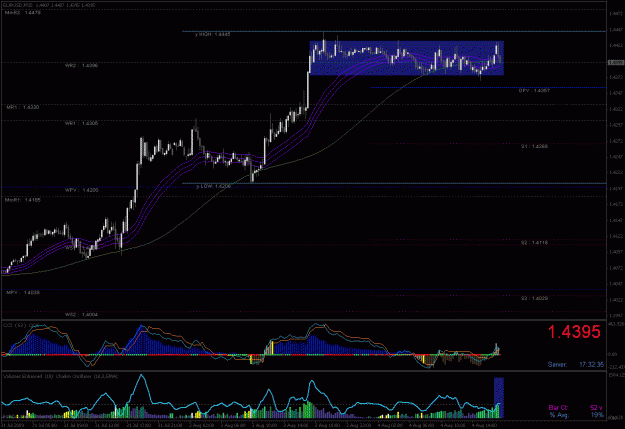Screen dimensions: 625x429
Task: Click the Bar Ct 52 v label
Action: pyautogui.click(x=576, y=407)
